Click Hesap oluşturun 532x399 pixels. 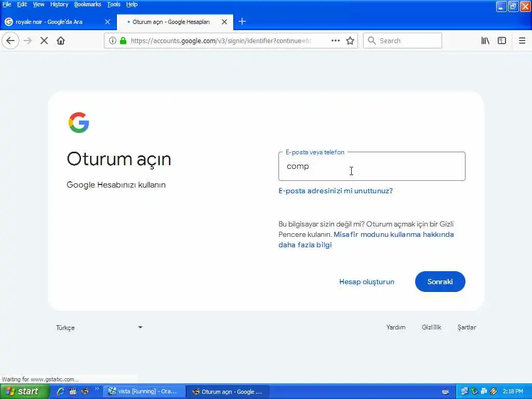(x=367, y=282)
